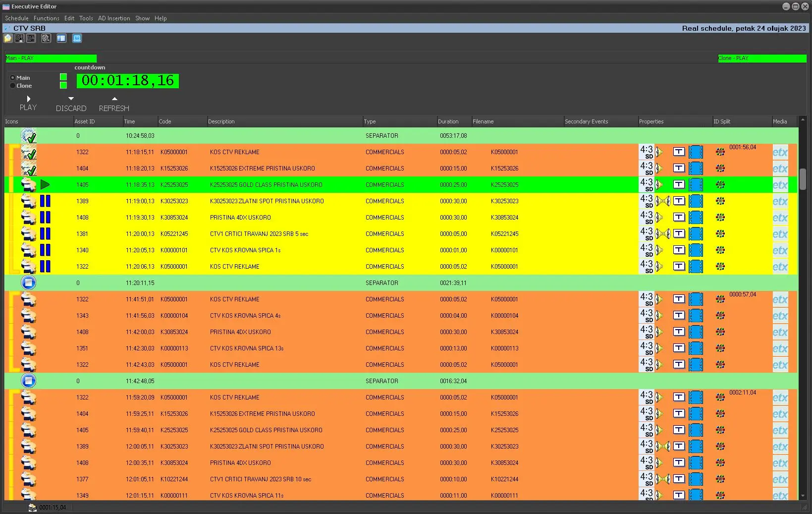Click the blue stop icon on 11:20:11 separator
The height and width of the screenshot is (514, 812).
pos(29,283)
